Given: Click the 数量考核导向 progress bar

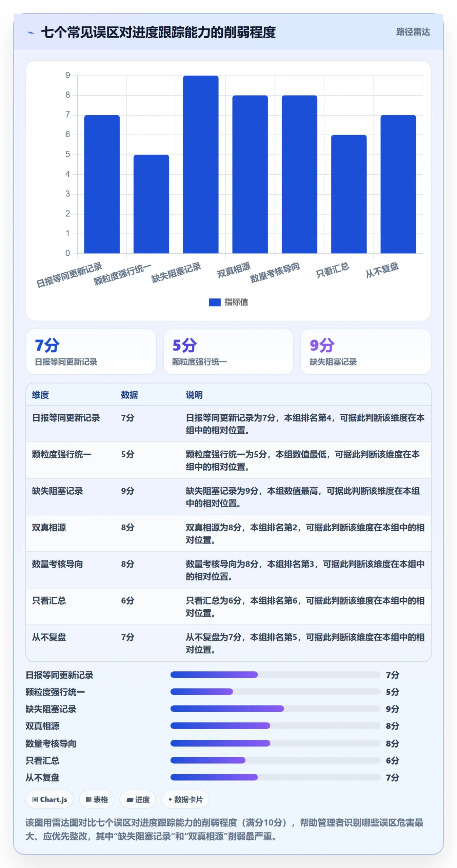Looking at the screenshot, I should (275, 743).
